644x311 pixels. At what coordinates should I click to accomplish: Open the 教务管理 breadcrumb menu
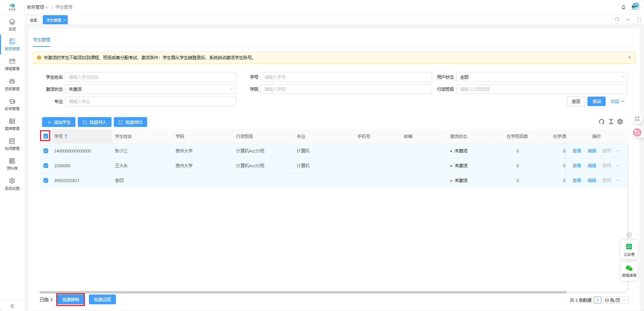[x=38, y=7]
